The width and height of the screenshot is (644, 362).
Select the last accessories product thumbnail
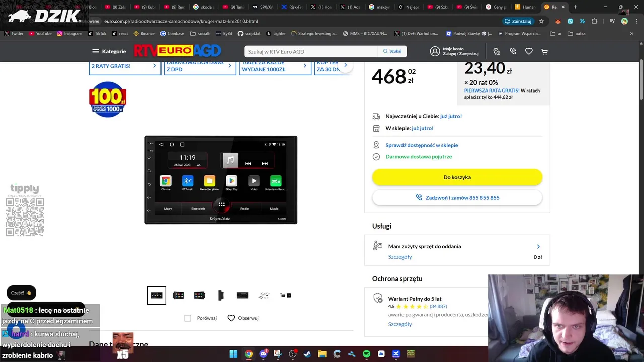coord(286,295)
